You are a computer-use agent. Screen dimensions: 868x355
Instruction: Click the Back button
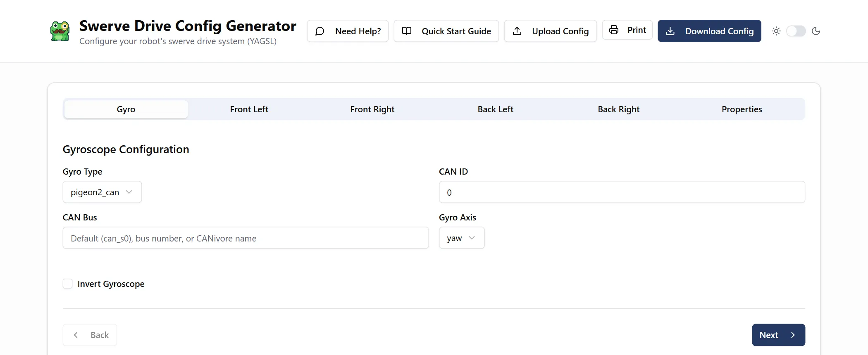pyautogui.click(x=90, y=335)
